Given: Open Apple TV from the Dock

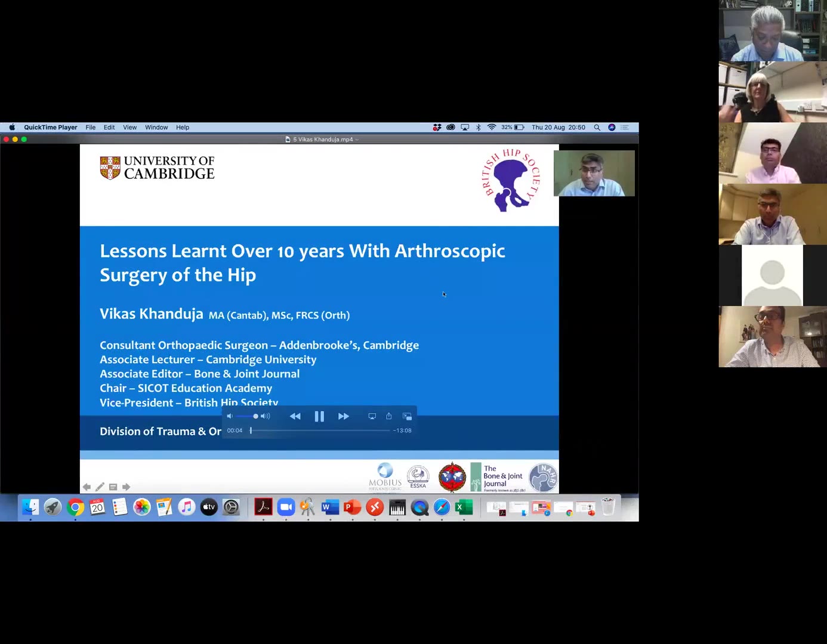Looking at the screenshot, I should (209, 507).
